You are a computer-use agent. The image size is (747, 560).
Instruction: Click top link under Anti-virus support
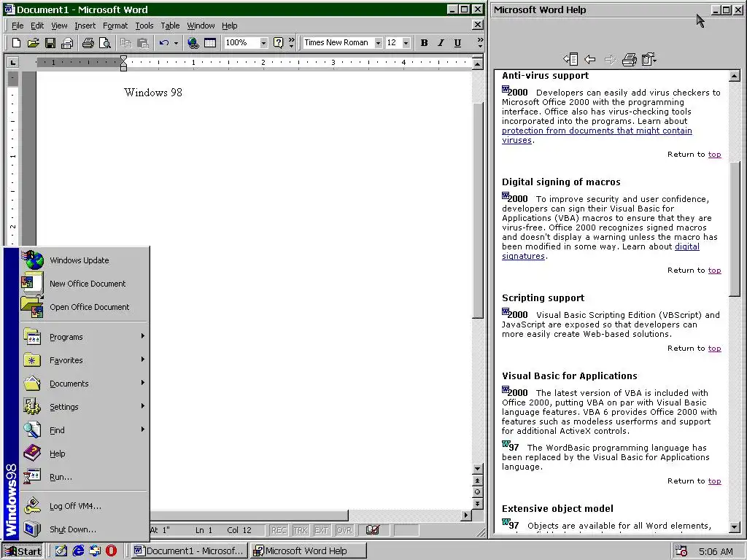[714, 155]
